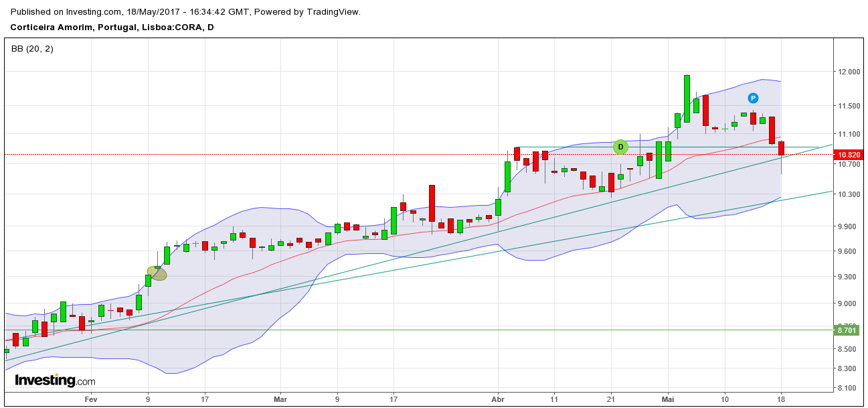Click the 10.700 price axis label
Image resolution: width=868 pixels, height=408 pixels.
[x=849, y=164]
